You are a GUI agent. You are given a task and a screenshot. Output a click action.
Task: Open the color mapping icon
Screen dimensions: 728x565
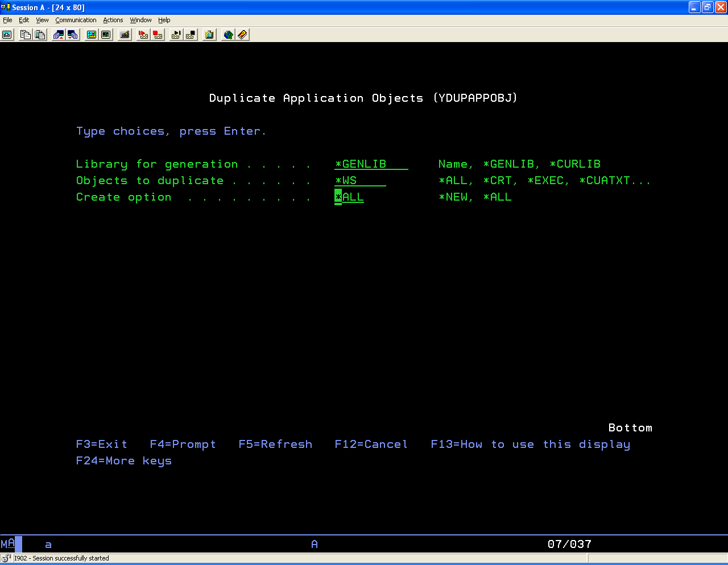[x=106, y=35]
